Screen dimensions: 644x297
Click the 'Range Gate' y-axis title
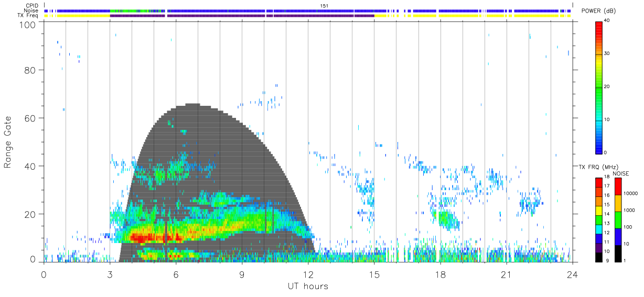click(x=7, y=142)
